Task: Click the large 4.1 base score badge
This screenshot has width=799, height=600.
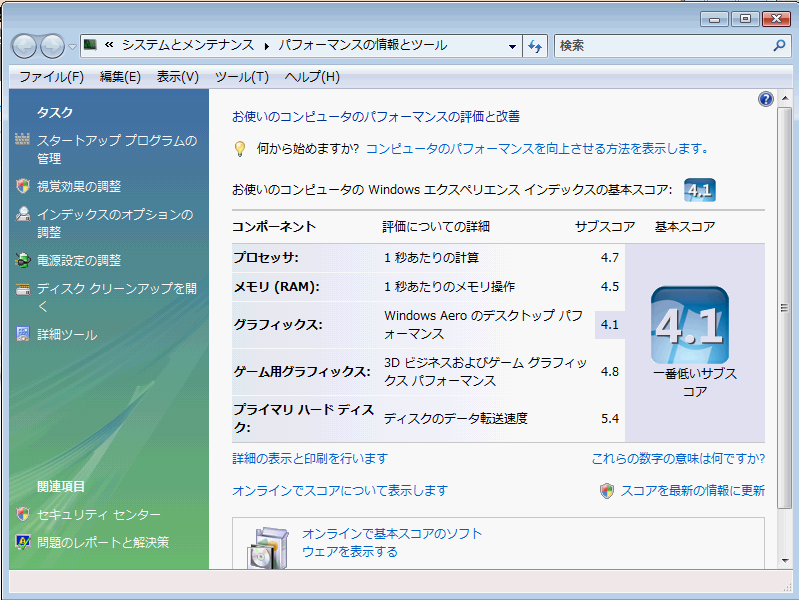Action: coord(689,325)
